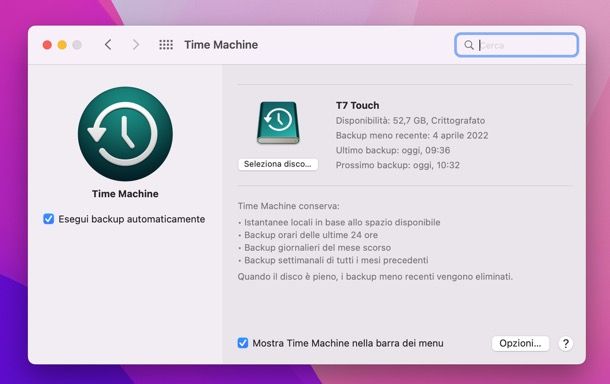
Task: Click the Time Machine conserva: heading
Action: pyautogui.click(x=288, y=206)
